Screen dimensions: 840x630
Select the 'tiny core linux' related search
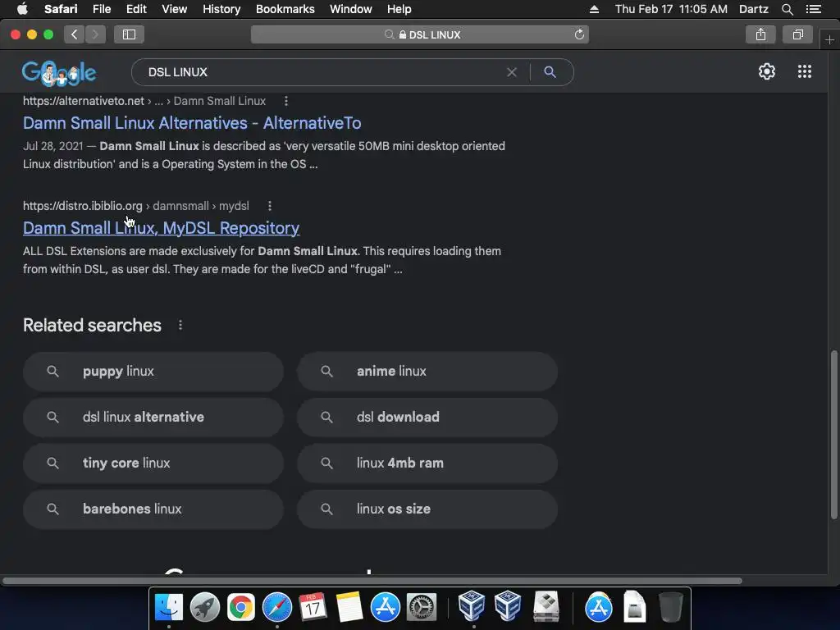tap(153, 463)
